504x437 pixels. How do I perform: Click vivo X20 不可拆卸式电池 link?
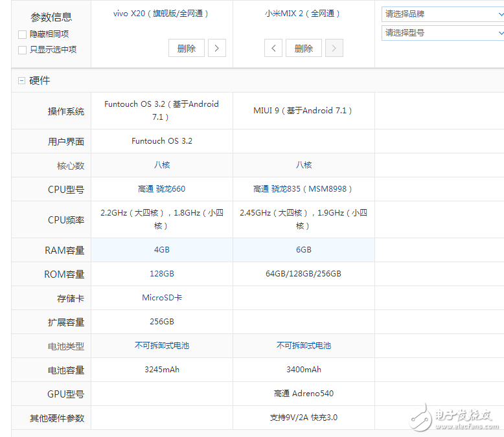pos(162,346)
